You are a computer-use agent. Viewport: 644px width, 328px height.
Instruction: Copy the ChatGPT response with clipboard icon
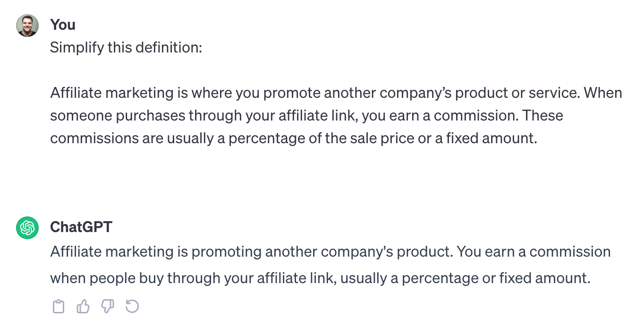click(x=58, y=307)
